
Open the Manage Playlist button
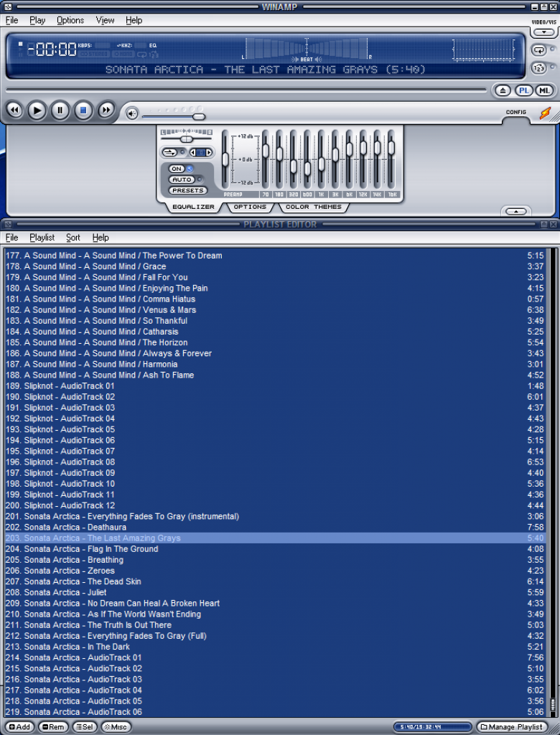pos(512,727)
